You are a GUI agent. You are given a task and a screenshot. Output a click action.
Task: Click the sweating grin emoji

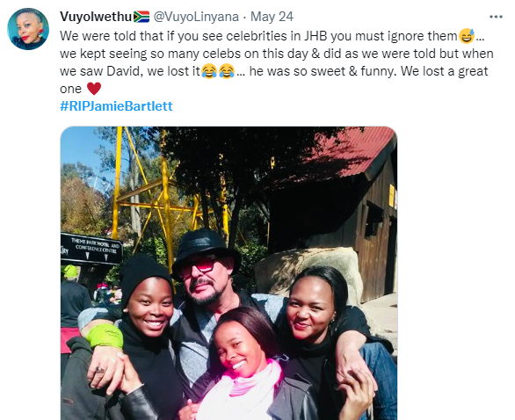point(467,36)
